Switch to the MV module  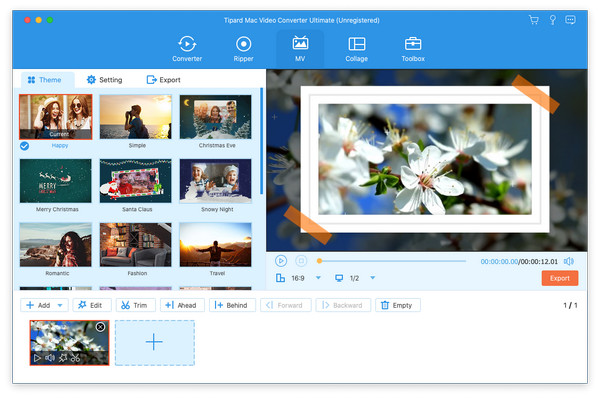(x=300, y=49)
